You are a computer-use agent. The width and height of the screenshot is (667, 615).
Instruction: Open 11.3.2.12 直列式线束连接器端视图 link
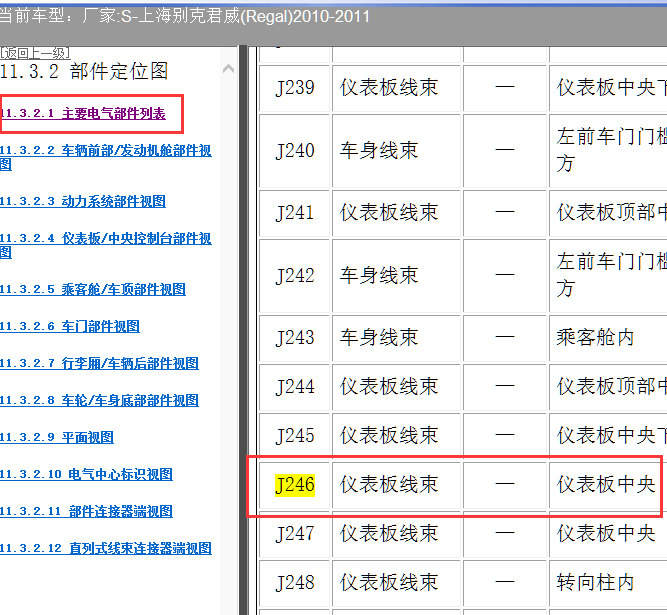(105, 548)
